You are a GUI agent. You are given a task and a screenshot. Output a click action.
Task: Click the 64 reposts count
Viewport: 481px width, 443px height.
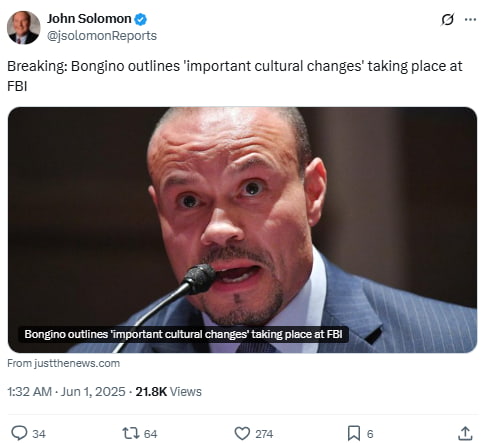coord(150,434)
